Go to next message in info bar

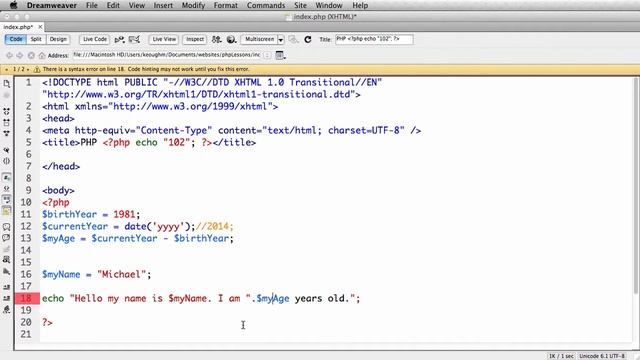click(28, 69)
